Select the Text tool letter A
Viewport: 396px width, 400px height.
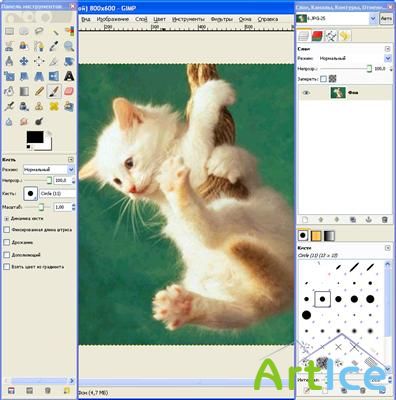point(69,76)
